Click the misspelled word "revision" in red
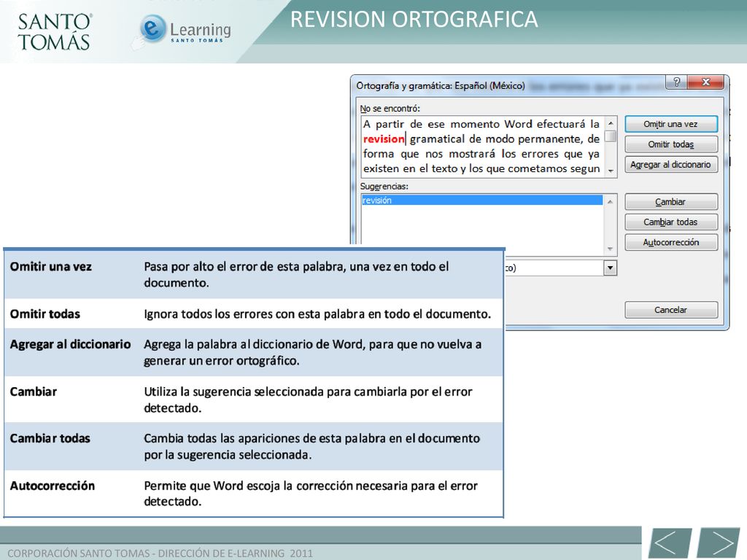This screenshot has width=747, height=560. point(384,139)
